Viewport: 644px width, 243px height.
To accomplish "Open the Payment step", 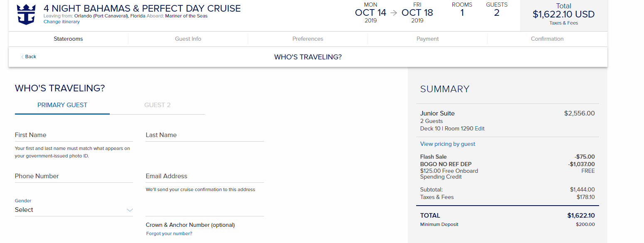I will coord(427,39).
